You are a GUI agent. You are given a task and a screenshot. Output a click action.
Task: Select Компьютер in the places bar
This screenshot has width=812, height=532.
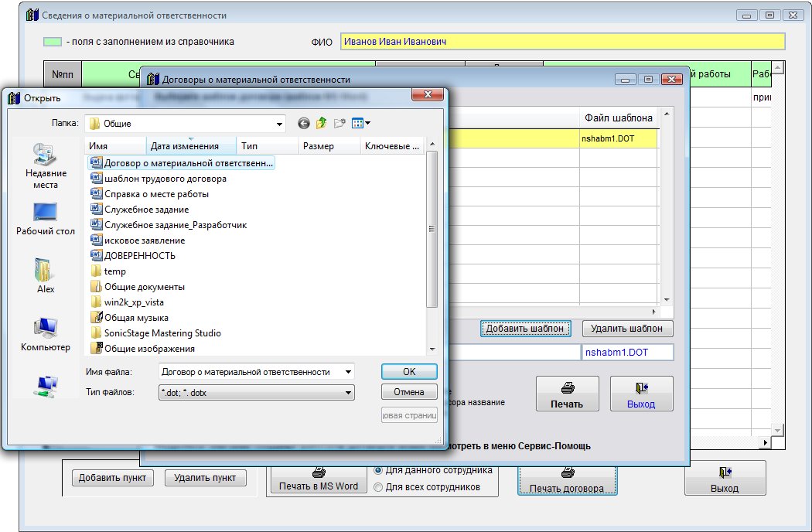tap(45, 333)
